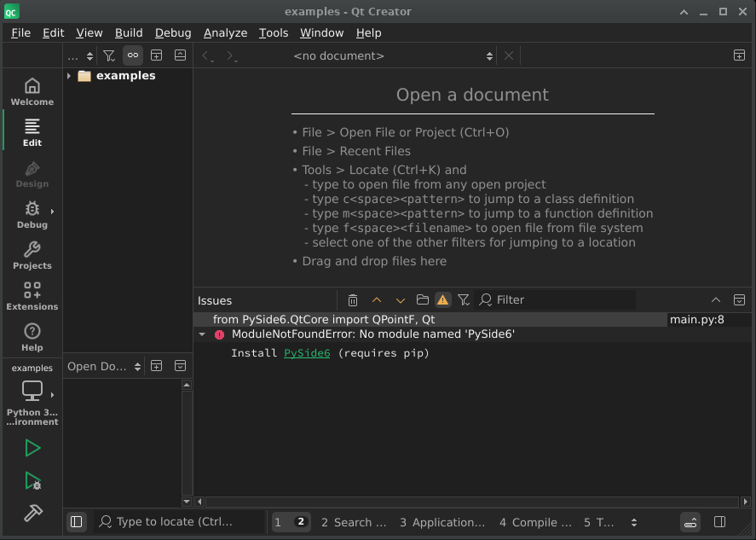Close the Issues output pane
756x540 pixels.
point(739,300)
